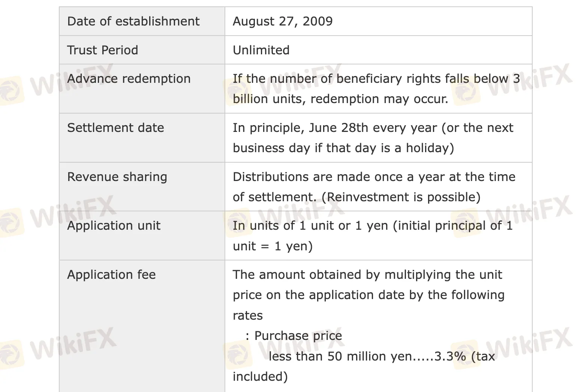This screenshot has height=392, width=581.
Task: Click the 'Purchase price' line in Application fee
Action: [294, 336]
